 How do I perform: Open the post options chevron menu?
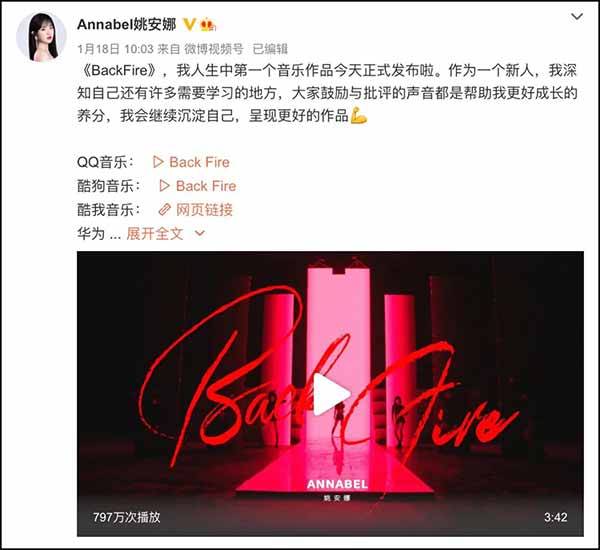click(577, 16)
